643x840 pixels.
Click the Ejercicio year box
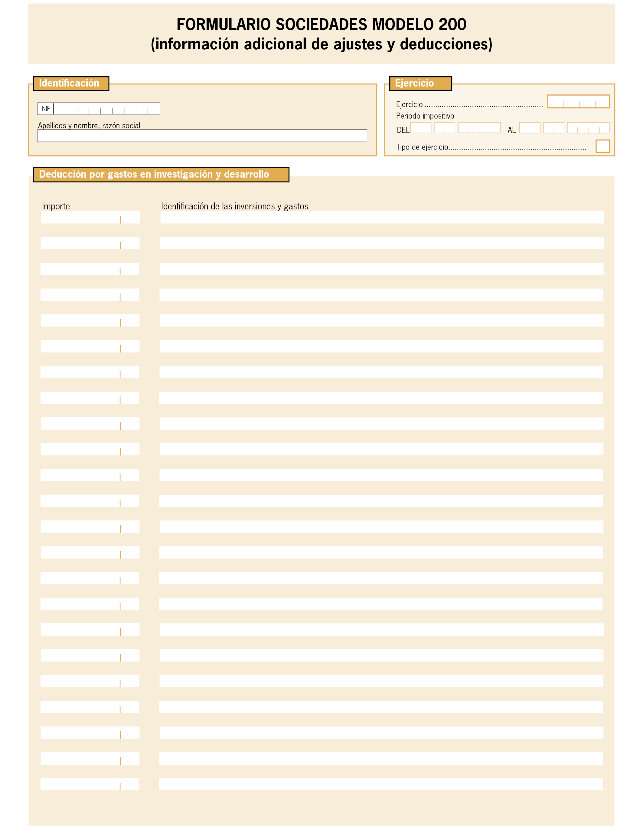578,101
